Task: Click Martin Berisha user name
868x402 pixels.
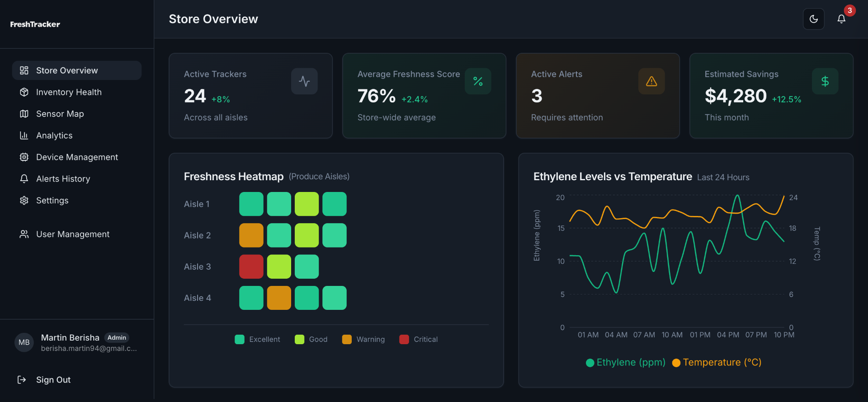Action: tap(70, 338)
